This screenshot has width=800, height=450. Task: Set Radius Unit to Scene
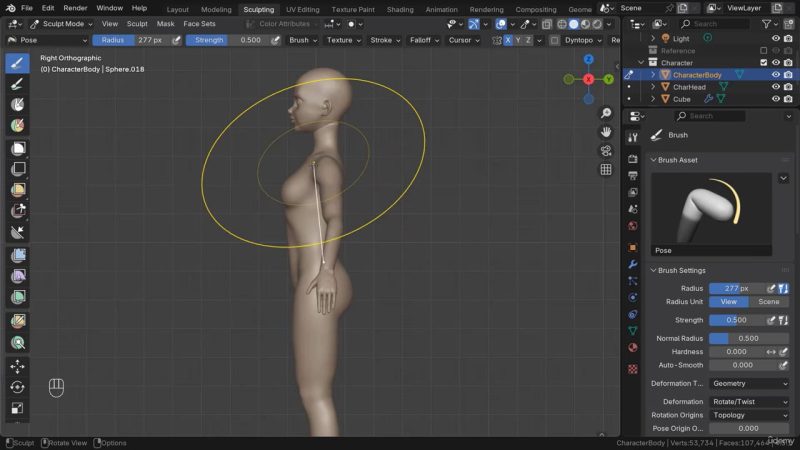click(769, 301)
